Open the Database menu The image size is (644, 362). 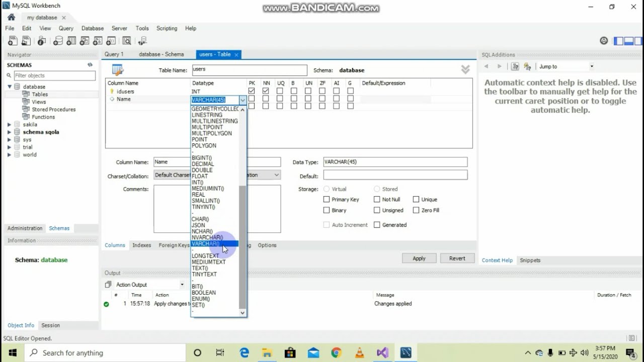pyautogui.click(x=93, y=28)
